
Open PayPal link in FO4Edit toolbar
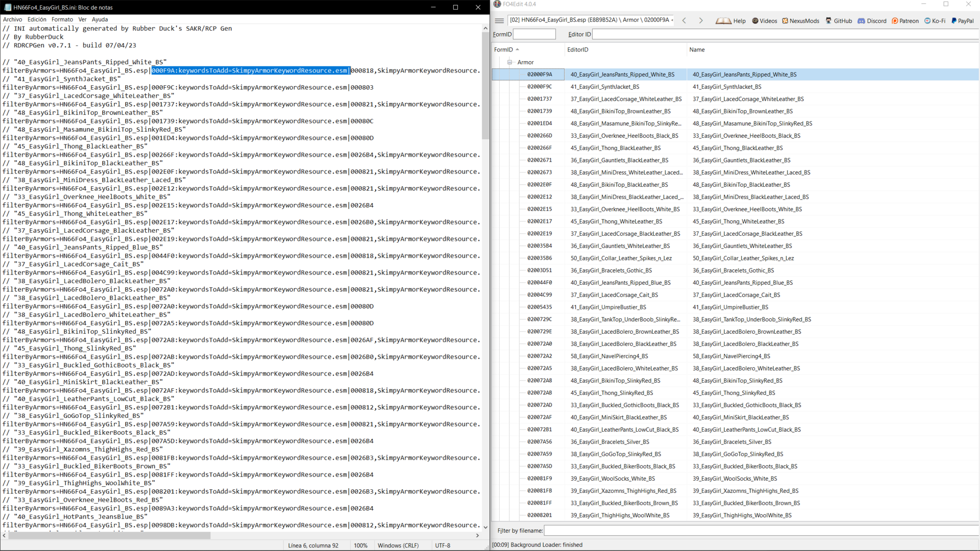coord(962,21)
